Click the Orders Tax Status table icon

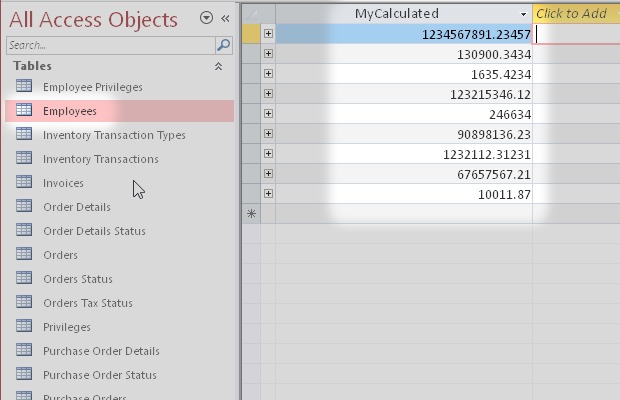coord(25,303)
